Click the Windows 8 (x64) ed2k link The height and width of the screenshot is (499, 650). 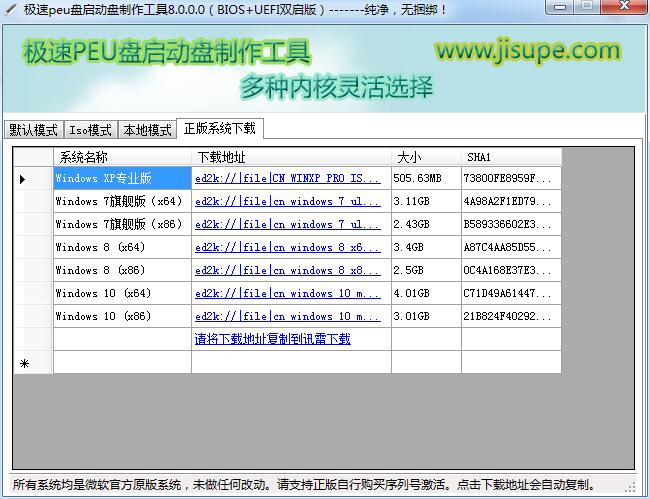(288, 247)
